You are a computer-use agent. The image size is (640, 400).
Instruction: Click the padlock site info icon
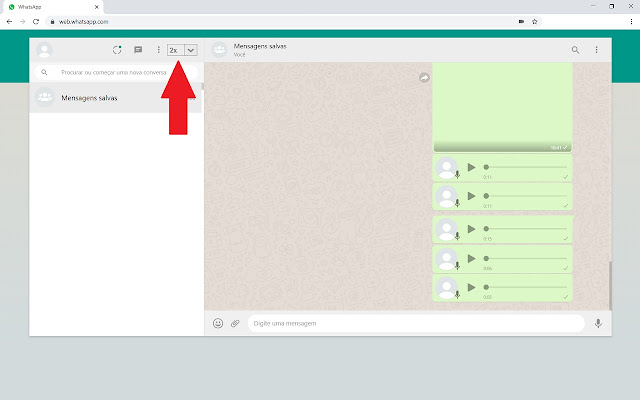coord(52,22)
